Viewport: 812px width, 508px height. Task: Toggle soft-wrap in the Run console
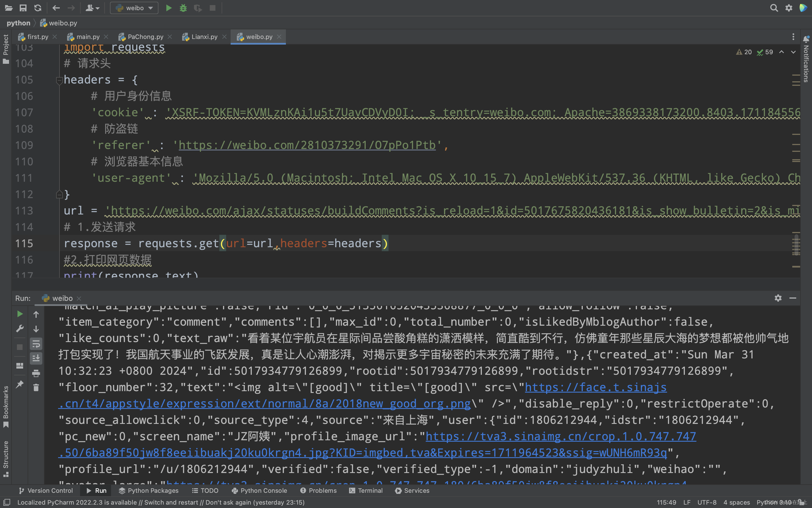click(36, 344)
